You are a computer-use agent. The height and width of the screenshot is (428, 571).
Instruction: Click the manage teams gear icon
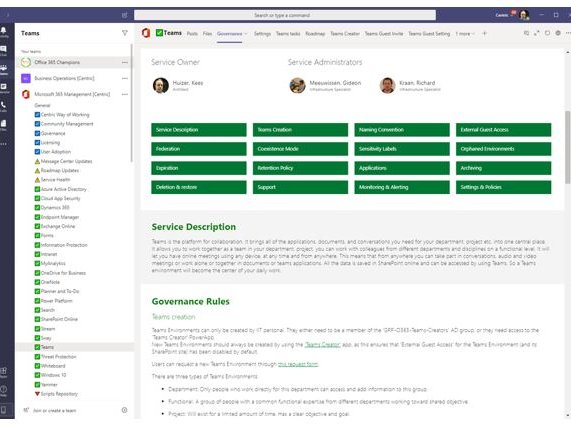(125, 410)
